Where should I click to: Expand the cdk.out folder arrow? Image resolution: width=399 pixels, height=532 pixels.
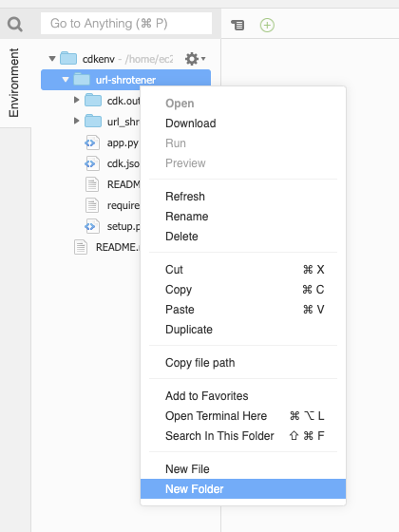pos(76,100)
